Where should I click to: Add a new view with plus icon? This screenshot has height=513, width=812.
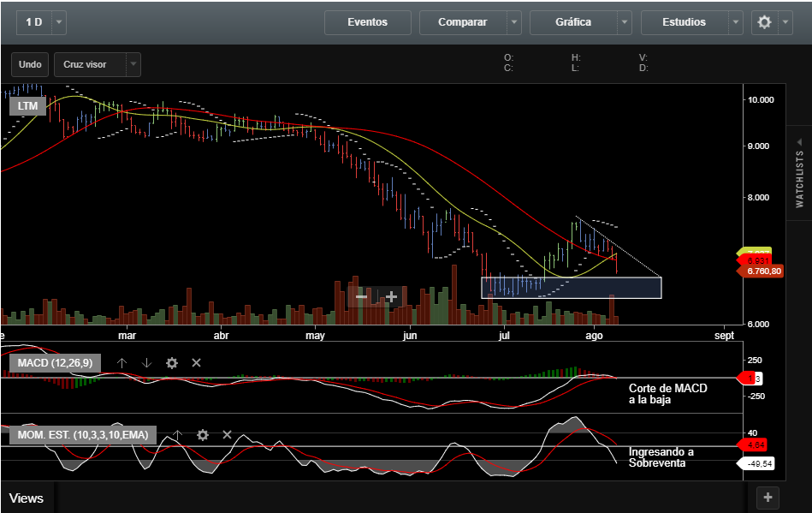point(768,497)
